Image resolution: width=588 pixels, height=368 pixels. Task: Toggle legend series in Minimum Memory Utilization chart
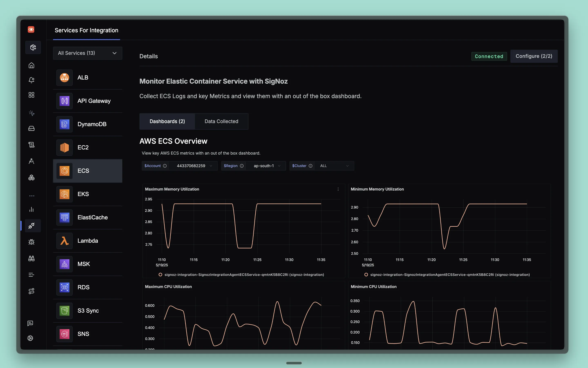click(447, 275)
